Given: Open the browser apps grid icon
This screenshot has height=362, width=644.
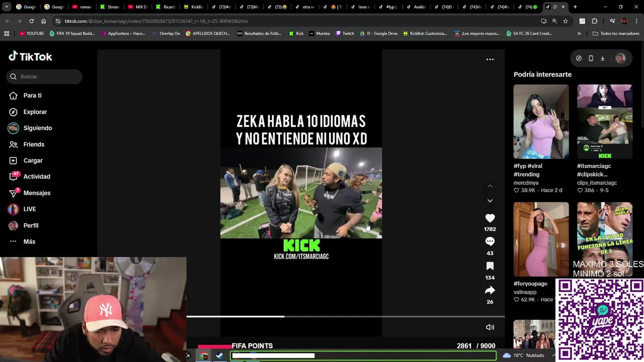Looking at the screenshot, I should pyautogui.click(x=7, y=34).
